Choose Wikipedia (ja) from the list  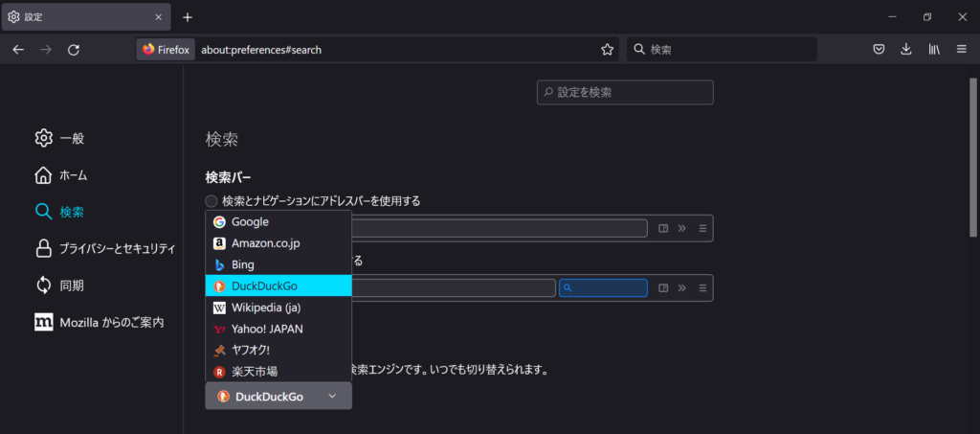pos(278,308)
